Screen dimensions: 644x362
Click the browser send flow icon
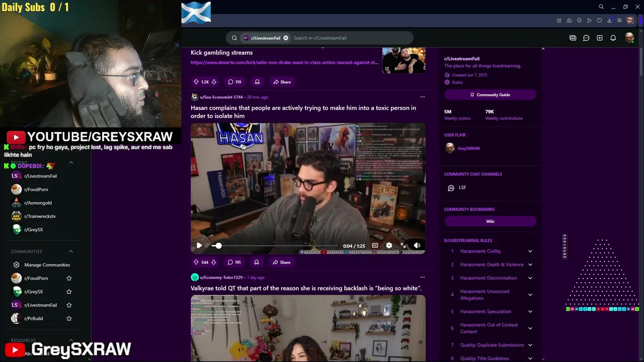coord(589,21)
